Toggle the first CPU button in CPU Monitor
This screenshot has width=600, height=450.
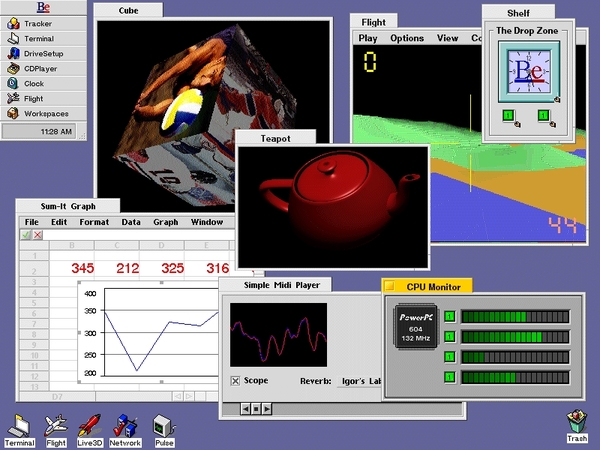450,317
